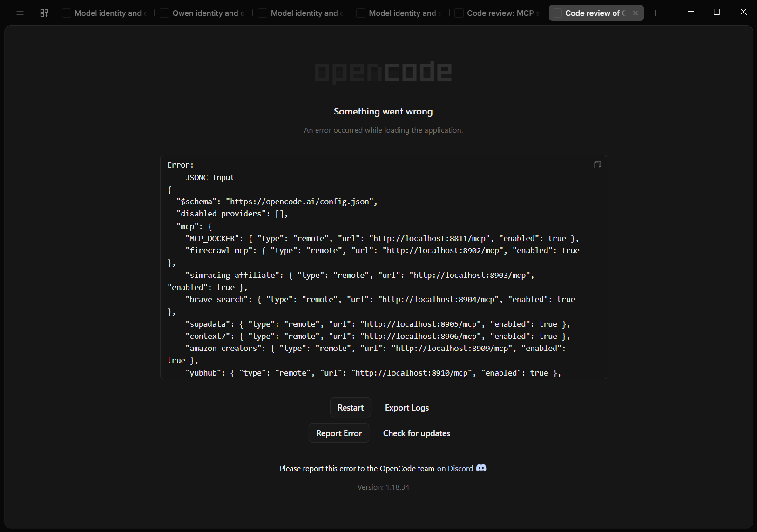Open the Discord icon link
Screen dimensions: 757x532
pos(481,468)
